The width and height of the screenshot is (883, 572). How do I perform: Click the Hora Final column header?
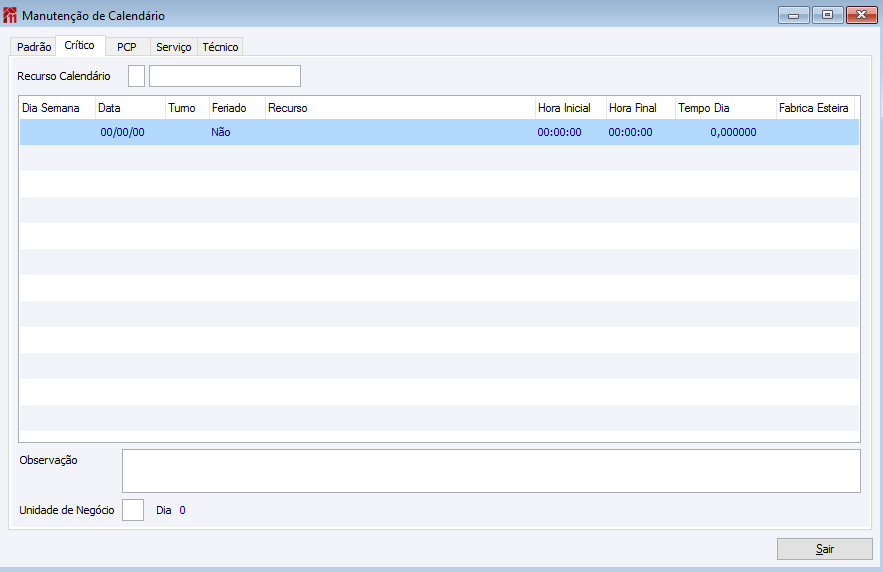[641, 108]
